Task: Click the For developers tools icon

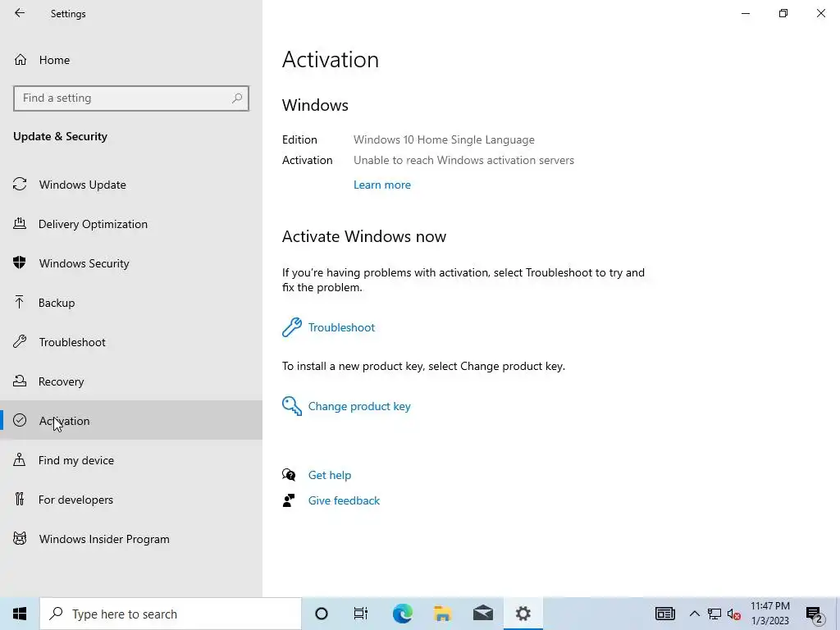Action: pos(20,500)
